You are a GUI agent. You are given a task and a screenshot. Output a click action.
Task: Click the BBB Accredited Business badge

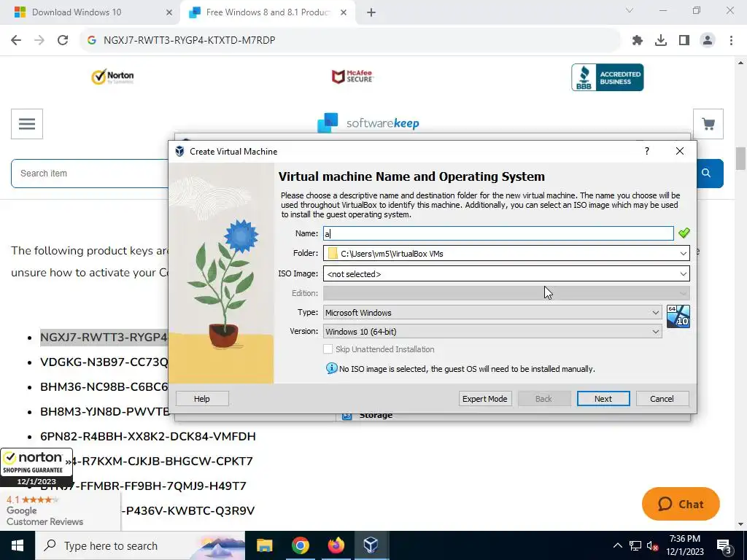tap(608, 77)
